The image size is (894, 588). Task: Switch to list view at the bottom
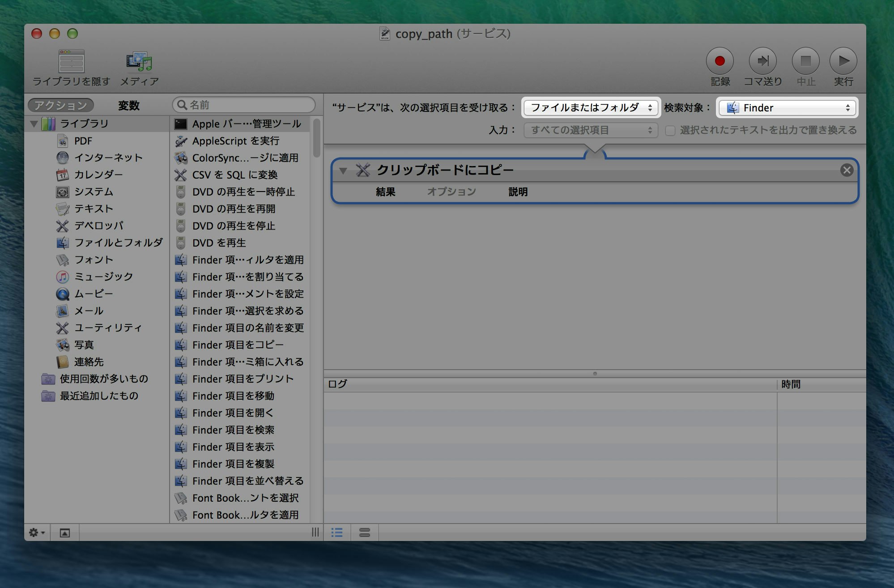click(x=337, y=533)
